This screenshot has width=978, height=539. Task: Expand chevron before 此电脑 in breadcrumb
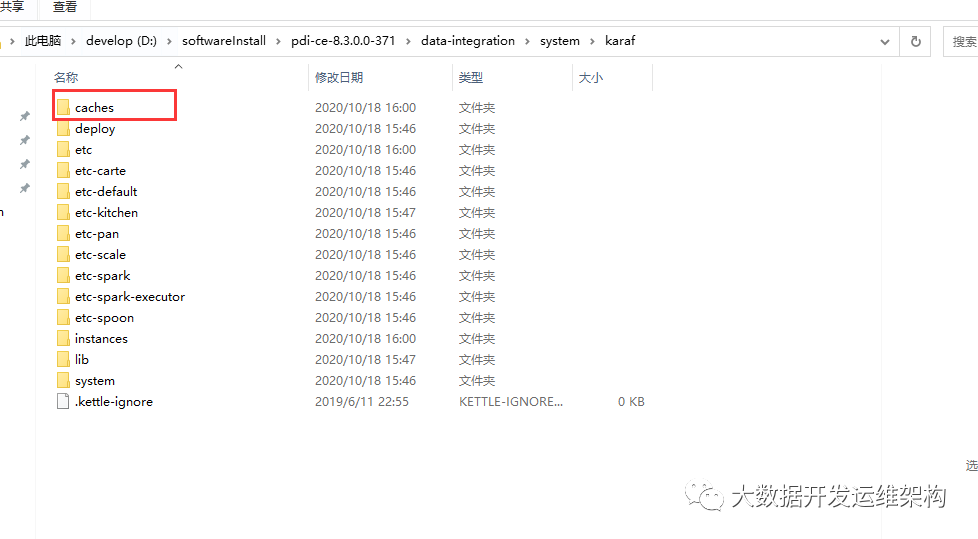tap(12, 41)
